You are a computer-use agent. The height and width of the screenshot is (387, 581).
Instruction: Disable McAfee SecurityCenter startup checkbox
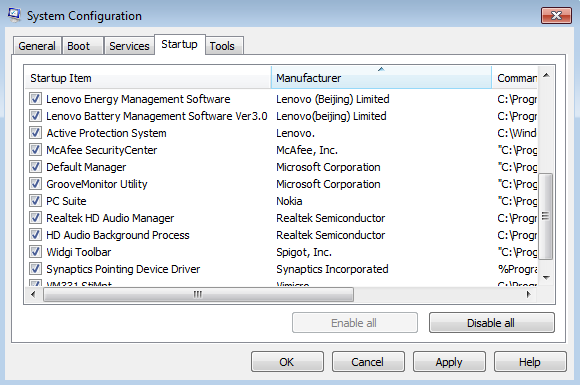pyautogui.click(x=36, y=150)
